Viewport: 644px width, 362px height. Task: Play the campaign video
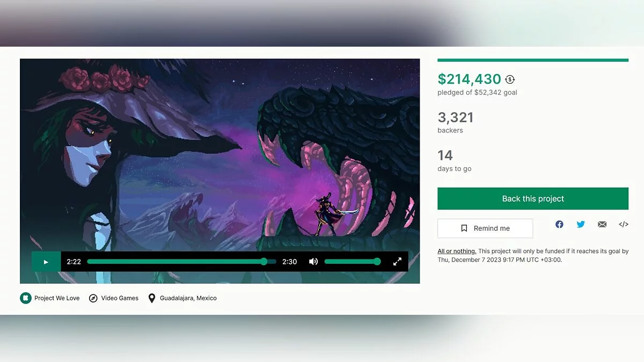(x=46, y=262)
